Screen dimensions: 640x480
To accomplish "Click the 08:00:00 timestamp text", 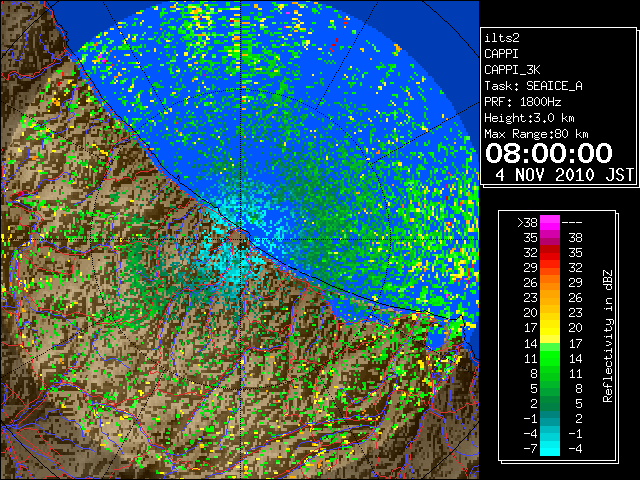I will coord(549,153).
